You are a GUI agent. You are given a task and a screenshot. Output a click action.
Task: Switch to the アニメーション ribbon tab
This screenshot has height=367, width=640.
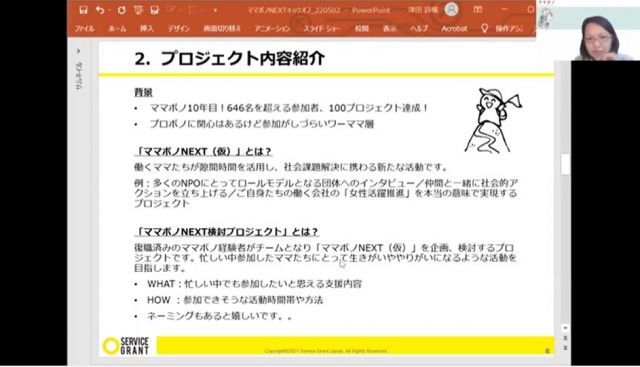click(272, 29)
